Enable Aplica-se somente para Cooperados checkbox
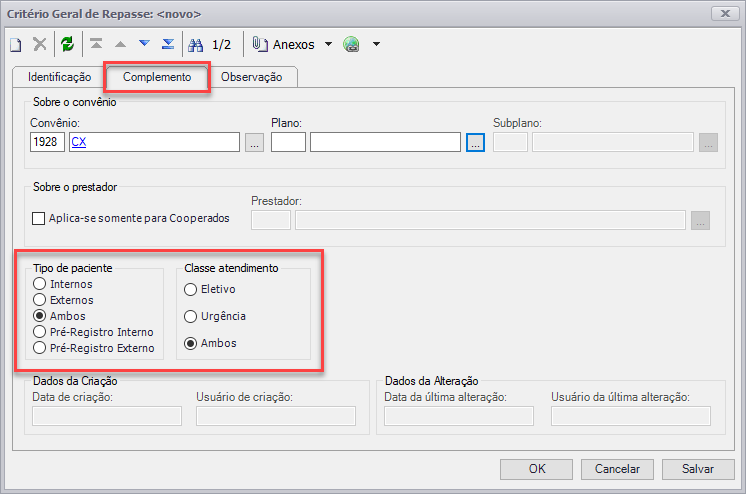Viewport: 746px width, 494px height. point(39,218)
